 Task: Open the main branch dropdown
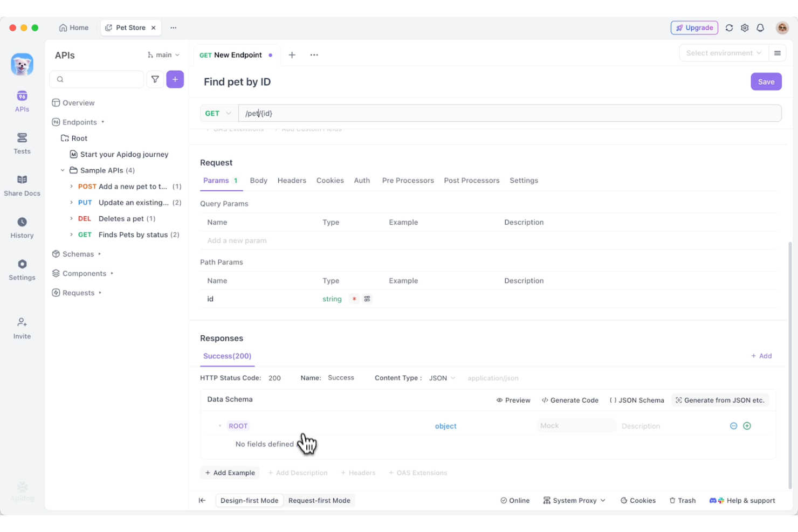[163, 55]
